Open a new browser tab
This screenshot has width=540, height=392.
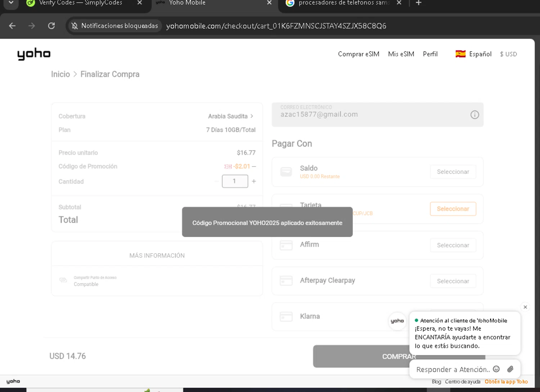click(418, 3)
